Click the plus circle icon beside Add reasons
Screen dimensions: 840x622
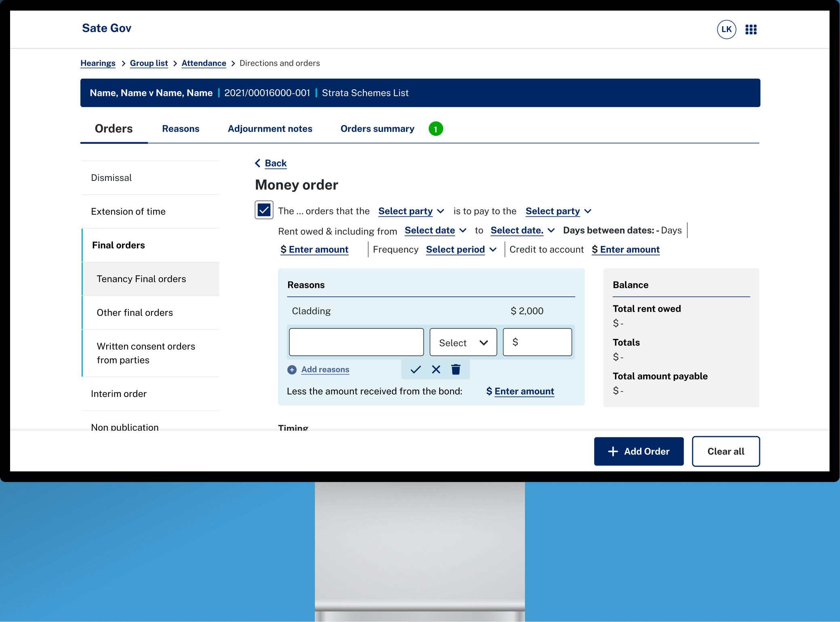(292, 370)
